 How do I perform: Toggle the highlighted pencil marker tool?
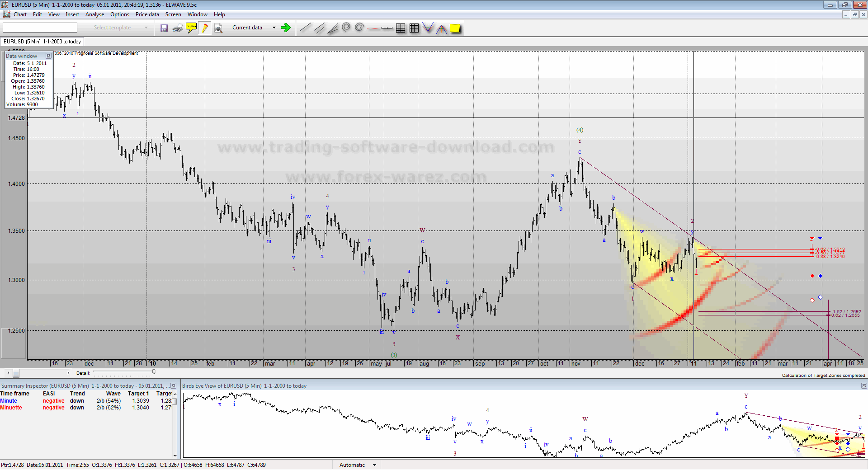click(205, 28)
